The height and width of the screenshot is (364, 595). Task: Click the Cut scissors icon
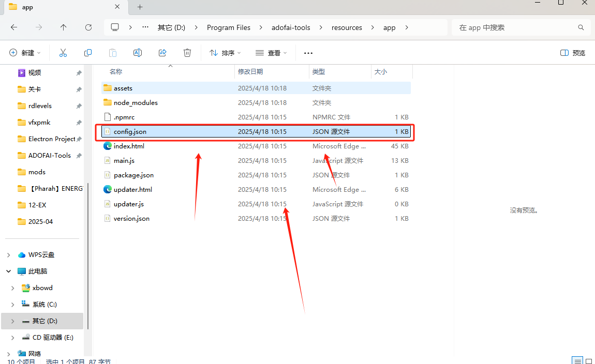[63, 53]
